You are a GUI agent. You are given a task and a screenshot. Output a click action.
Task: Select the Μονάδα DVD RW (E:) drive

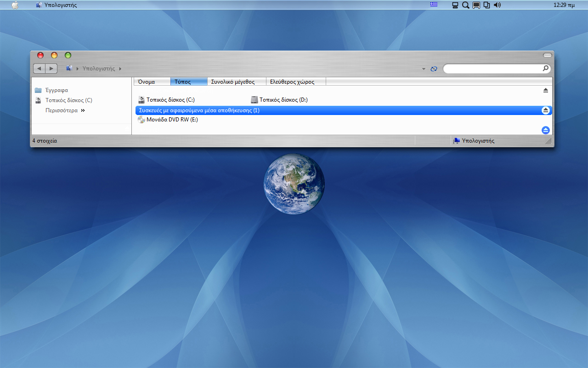point(168,120)
